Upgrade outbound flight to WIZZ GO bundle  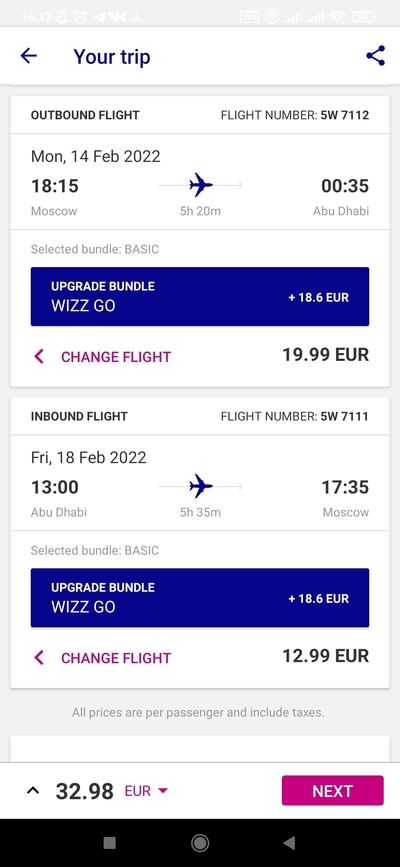click(200, 297)
